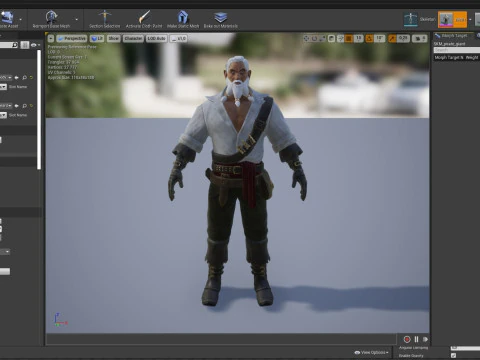Open the LOD Auto menu

click(x=156, y=39)
